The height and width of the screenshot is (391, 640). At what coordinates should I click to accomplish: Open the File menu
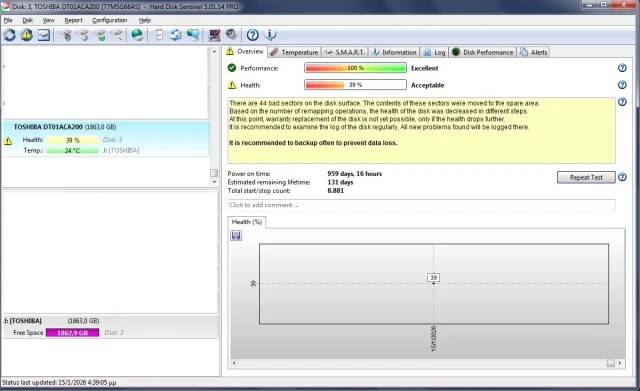coord(8,20)
